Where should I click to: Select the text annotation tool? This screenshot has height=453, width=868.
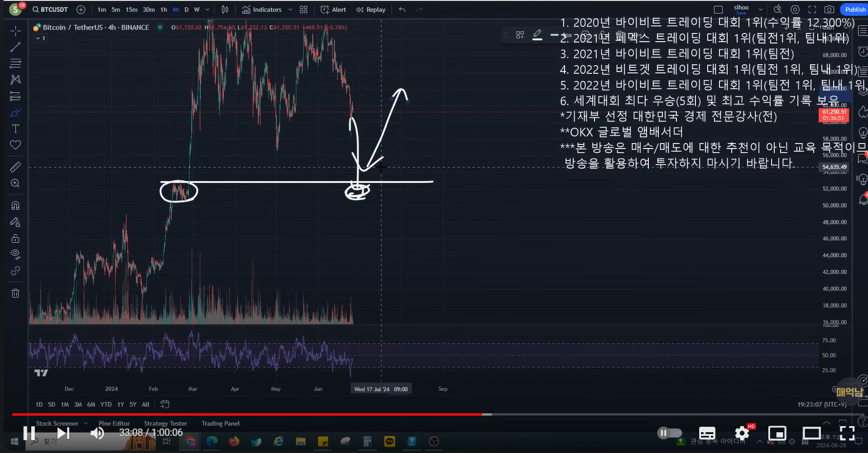(x=15, y=128)
